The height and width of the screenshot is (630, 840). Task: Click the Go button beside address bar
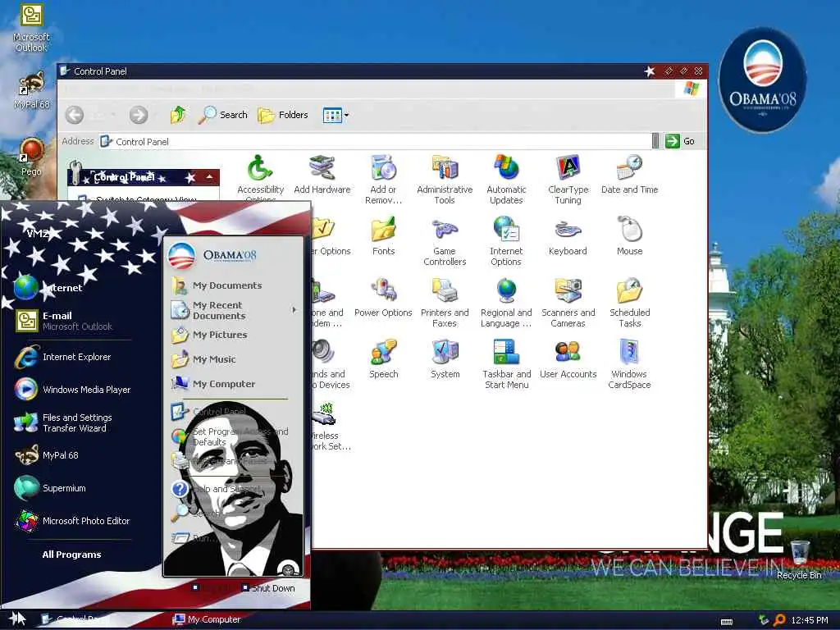[680, 141]
